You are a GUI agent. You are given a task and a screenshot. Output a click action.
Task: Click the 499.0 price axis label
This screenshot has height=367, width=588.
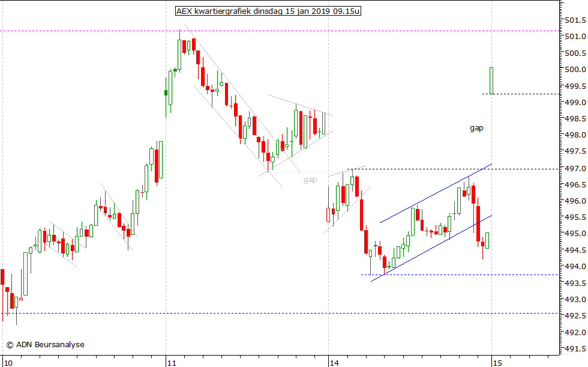[x=575, y=102]
